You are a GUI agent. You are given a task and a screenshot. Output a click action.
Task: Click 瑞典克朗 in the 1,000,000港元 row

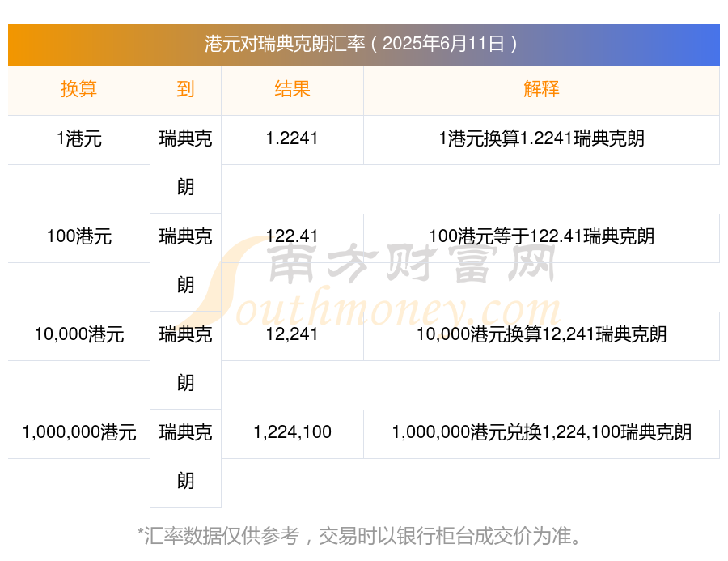185,457
